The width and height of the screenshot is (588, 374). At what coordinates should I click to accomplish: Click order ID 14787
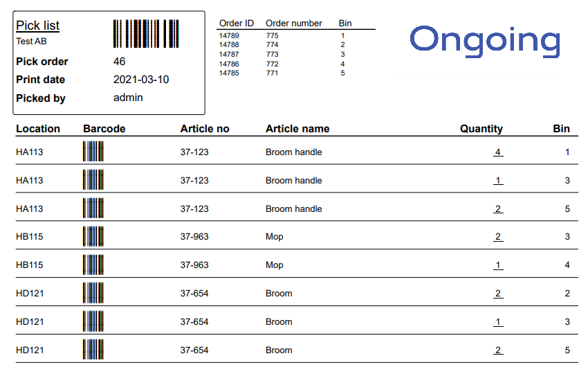point(229,55)
